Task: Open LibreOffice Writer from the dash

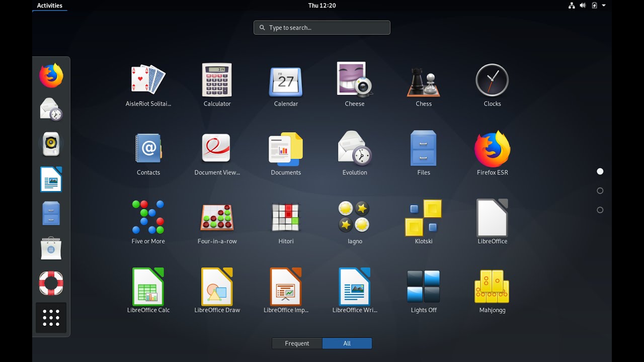Action: click(x=51, y=179)
